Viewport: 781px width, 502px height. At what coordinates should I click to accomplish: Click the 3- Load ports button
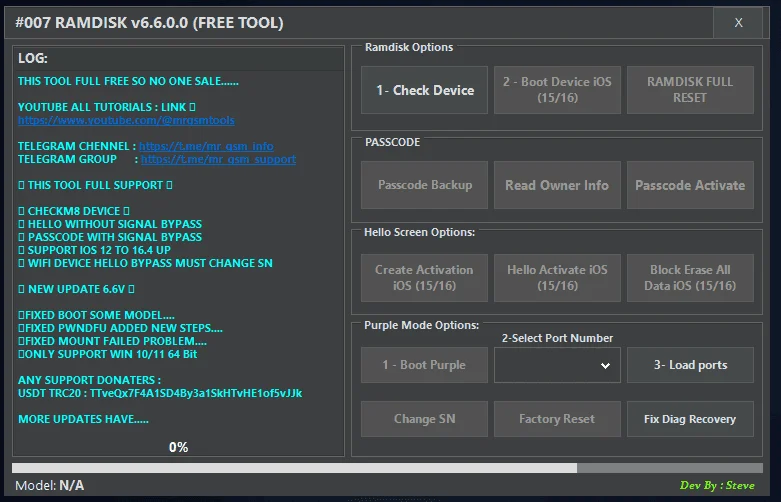690,365
